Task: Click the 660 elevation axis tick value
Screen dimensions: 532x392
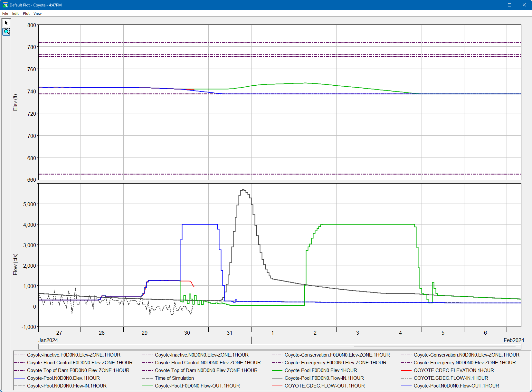Action: click(32, 180)
